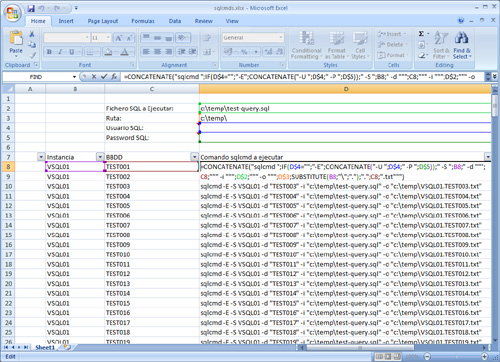
Task: Click the Decrease Decimal icon
Action: coord(279,52)
